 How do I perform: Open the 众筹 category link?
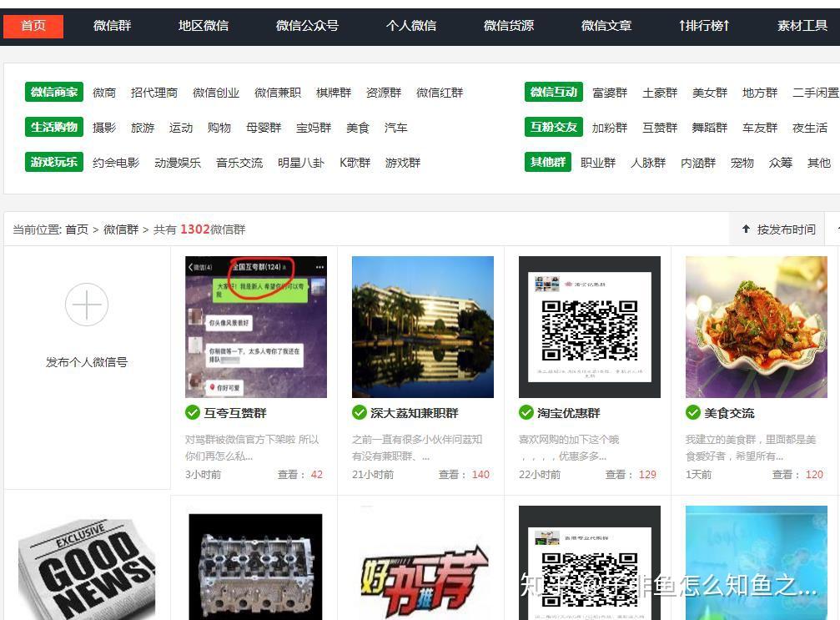pyautogui.click(x=781, y=163)
